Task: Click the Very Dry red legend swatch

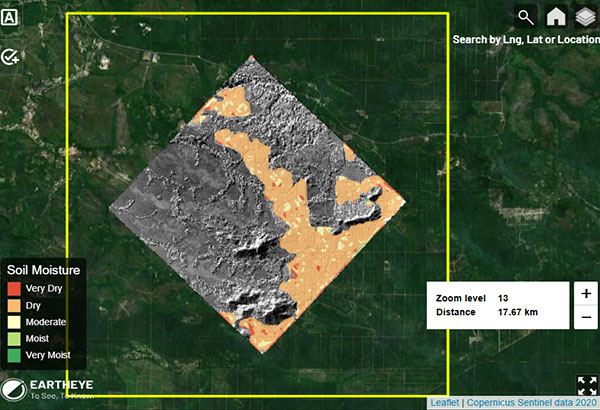Action: pos(14,288)
